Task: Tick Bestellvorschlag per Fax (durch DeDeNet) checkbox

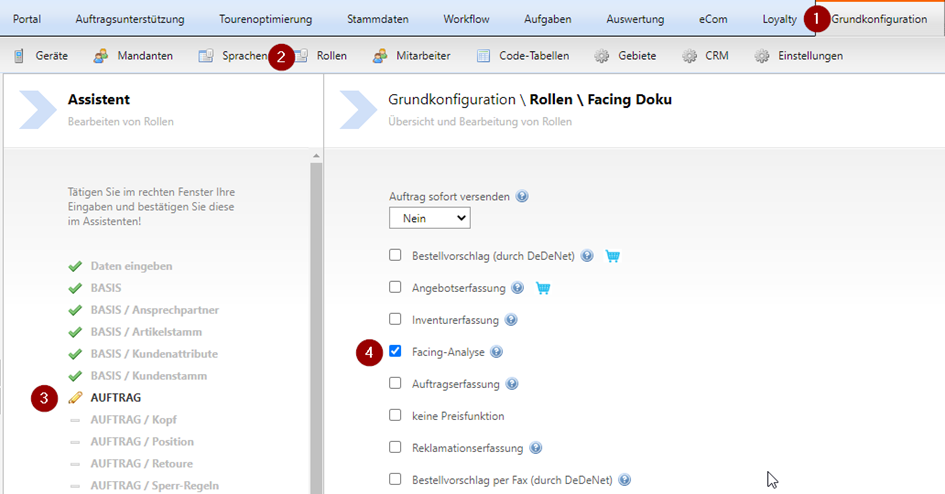Action: pos(395,479)
